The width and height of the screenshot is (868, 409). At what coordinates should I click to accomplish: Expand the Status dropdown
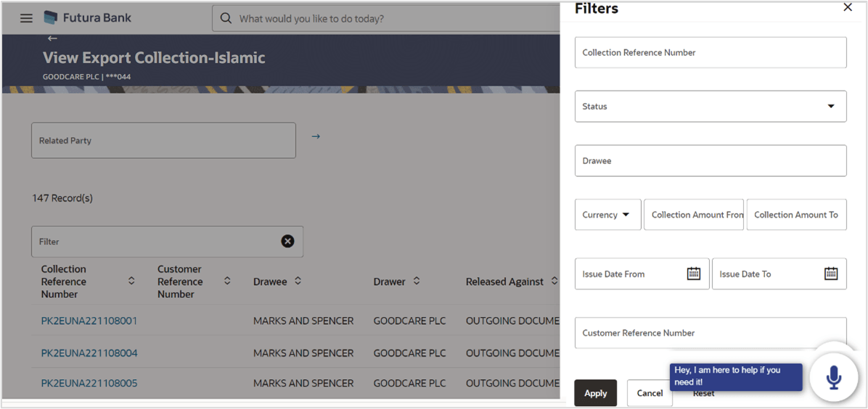point(711,107)
